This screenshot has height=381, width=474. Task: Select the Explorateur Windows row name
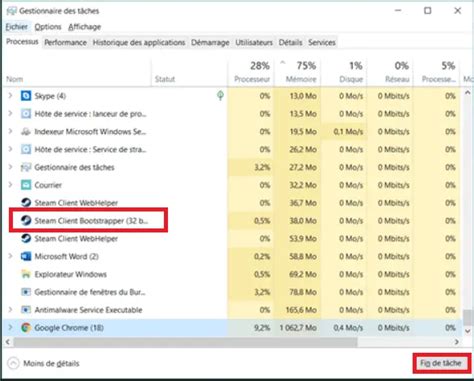(x=71, y=274)
